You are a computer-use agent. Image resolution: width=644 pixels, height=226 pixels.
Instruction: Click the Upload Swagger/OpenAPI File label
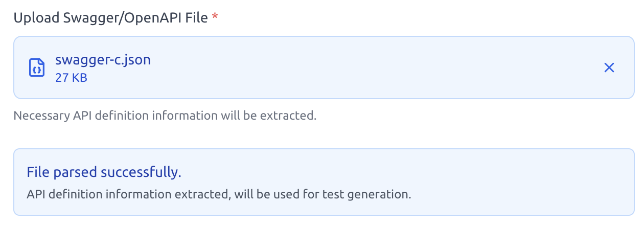[x=111, y=18]
